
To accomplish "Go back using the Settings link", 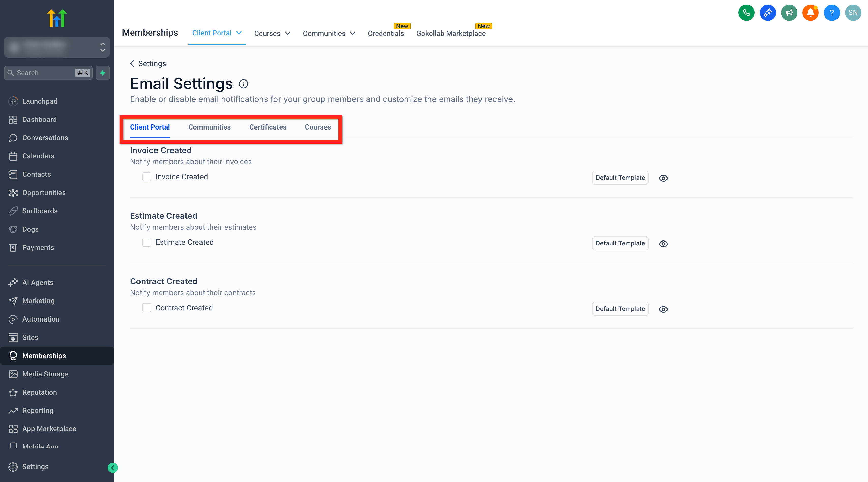I will pos(148,63).
